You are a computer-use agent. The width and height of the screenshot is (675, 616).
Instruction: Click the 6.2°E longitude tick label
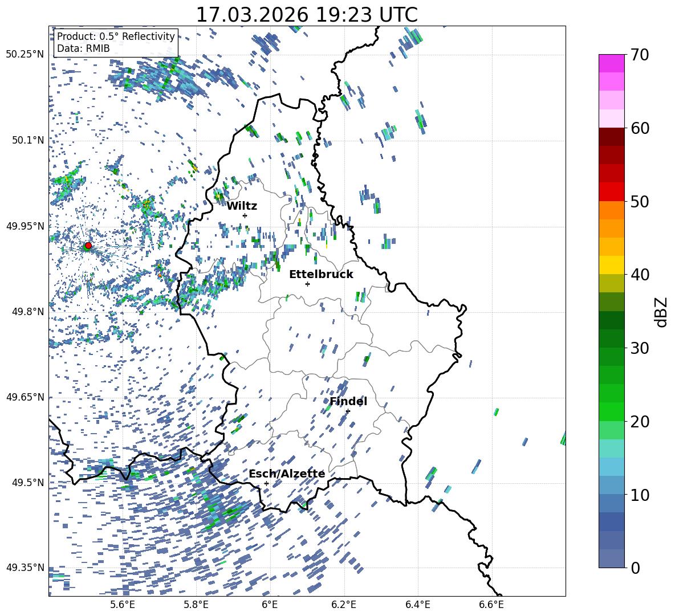(x=344, y=605)
